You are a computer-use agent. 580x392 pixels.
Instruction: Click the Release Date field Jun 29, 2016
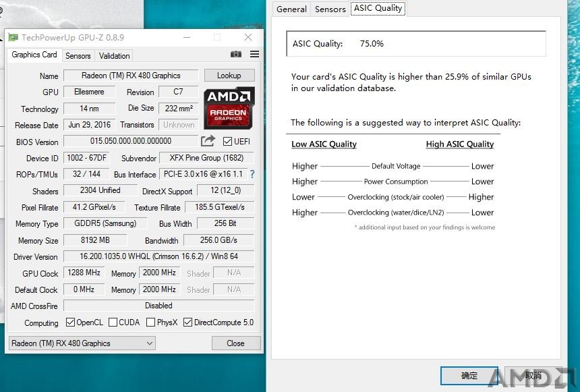tap(89, 125)
